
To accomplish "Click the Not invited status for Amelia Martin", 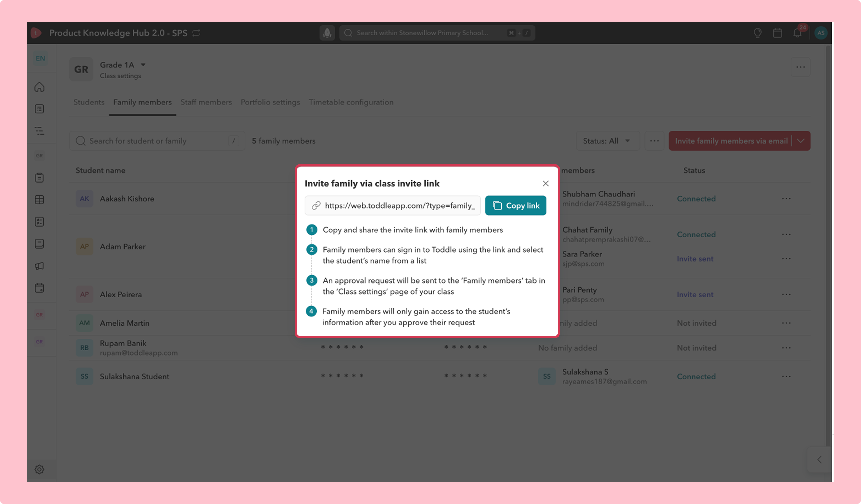I will 696,323.
